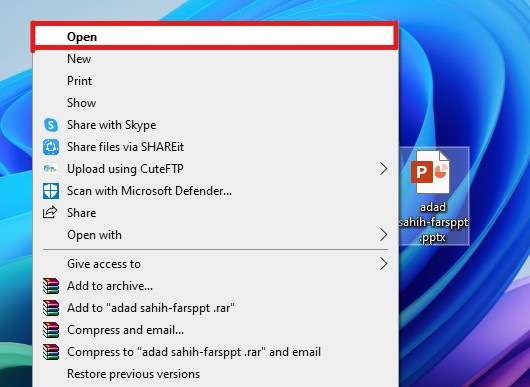Click the SHAREit icon
530x387 pixels.
click(x=51, y=147)
